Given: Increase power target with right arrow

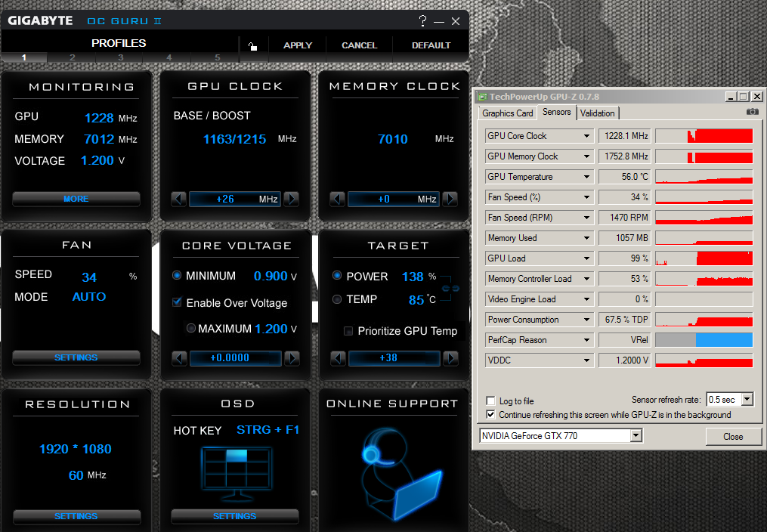Looking at the screenshot, I should (450, 358).
